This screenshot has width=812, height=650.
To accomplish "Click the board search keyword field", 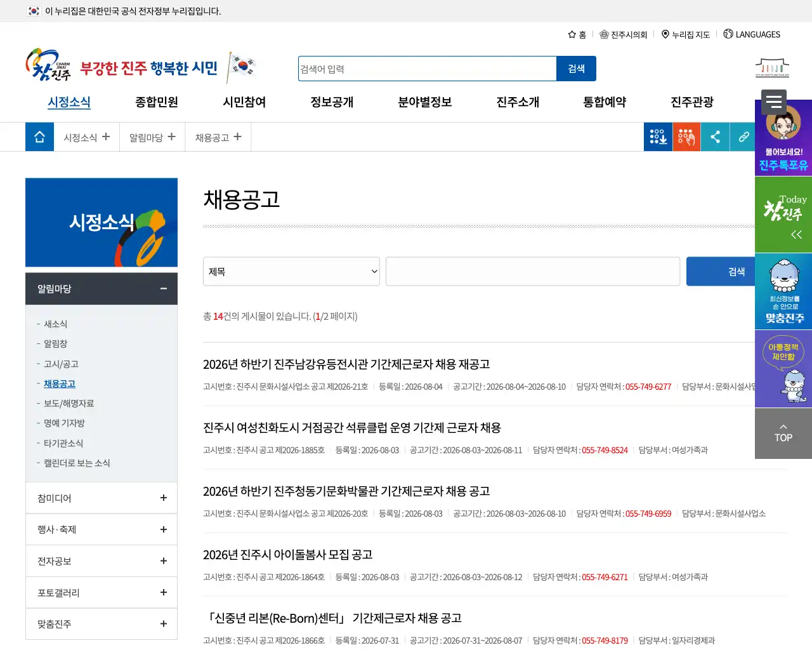I will point(533,272).
